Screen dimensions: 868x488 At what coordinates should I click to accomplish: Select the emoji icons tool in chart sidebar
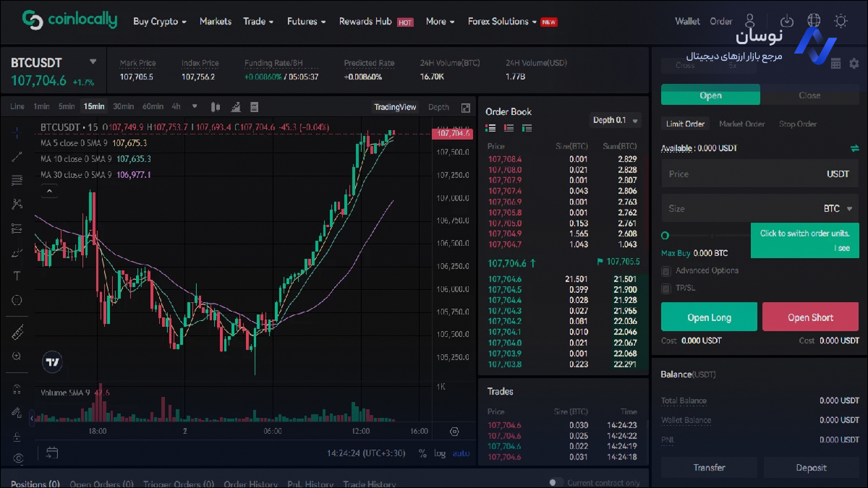click(17, 300)
